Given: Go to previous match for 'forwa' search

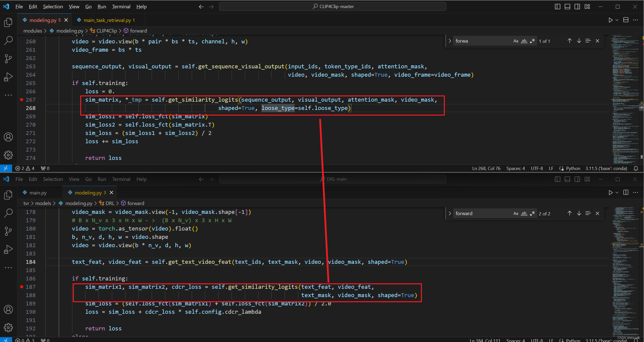Looking at the screenshot, I should tap(569, 41).
